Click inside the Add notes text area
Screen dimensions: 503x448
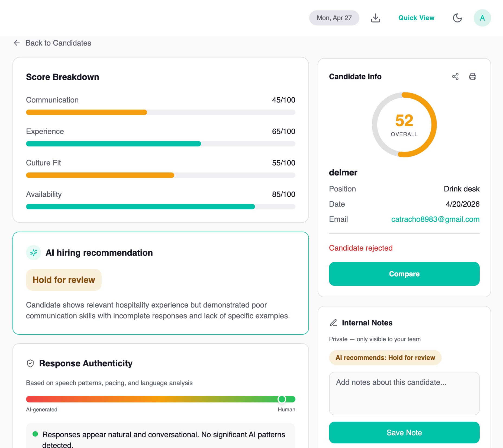(404, 393)
